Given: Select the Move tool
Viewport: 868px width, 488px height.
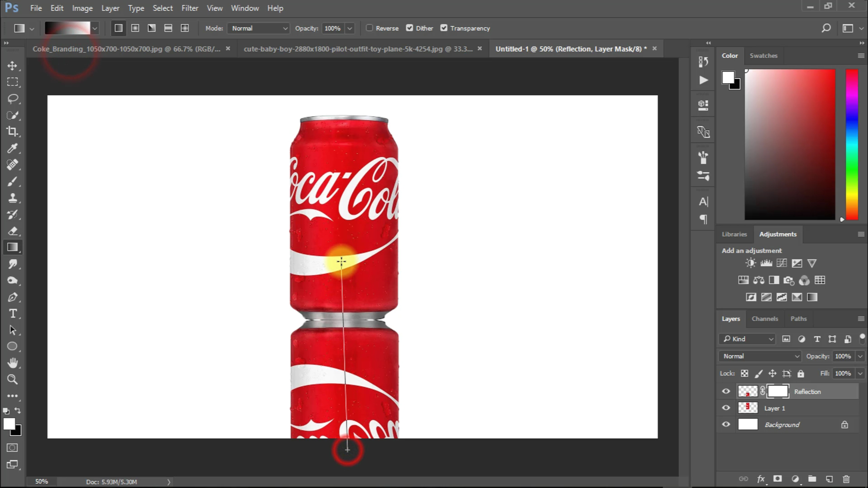Looking at the screenshot, I should 12,66.
